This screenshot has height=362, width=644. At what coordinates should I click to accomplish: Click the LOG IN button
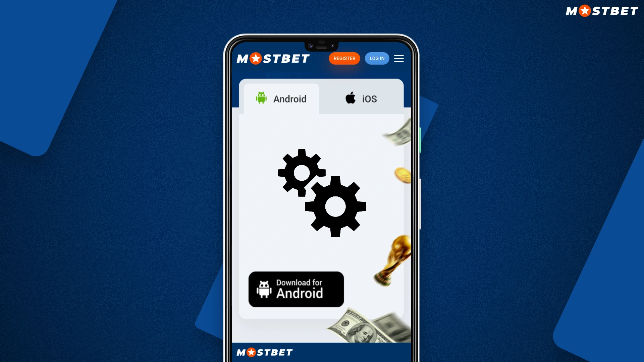pyautogui.click(x=377, y=58)
